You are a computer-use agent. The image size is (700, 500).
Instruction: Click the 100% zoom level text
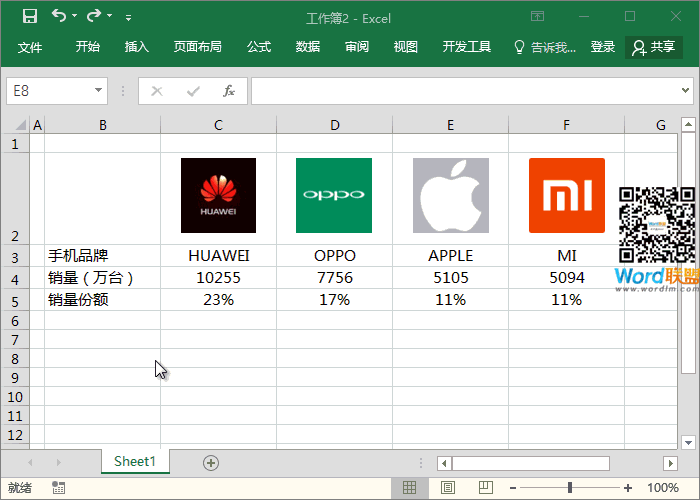tap(663, 488)
